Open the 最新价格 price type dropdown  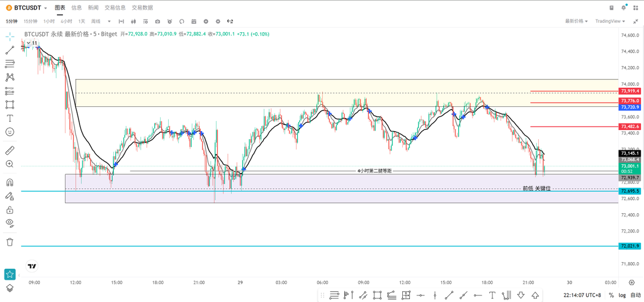576,21
